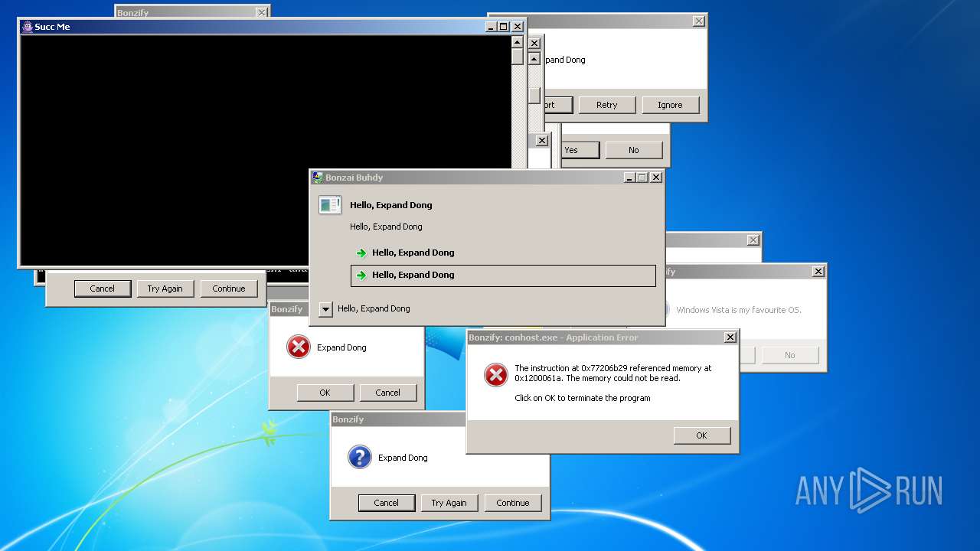Click Try Again in the Bonzify question dialog

(x=449, y=503)
